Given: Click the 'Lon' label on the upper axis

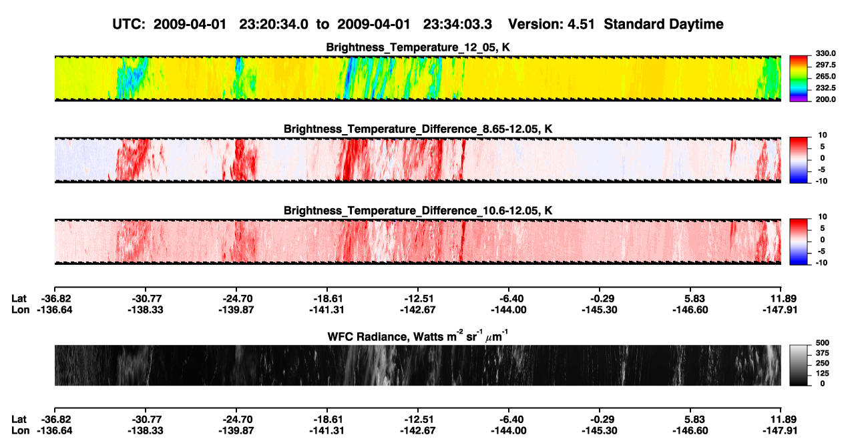Looking at the screenshot, I should click(x=20, y=310).
